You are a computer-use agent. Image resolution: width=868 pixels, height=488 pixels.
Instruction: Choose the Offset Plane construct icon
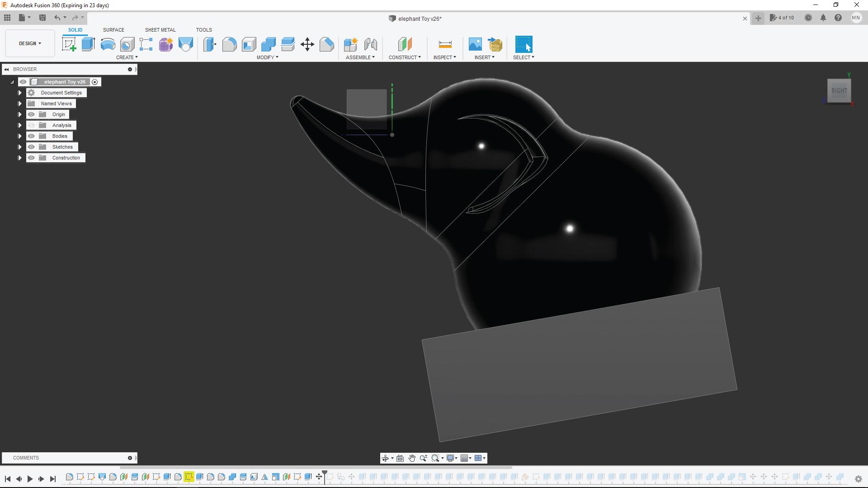click(405, 44)
